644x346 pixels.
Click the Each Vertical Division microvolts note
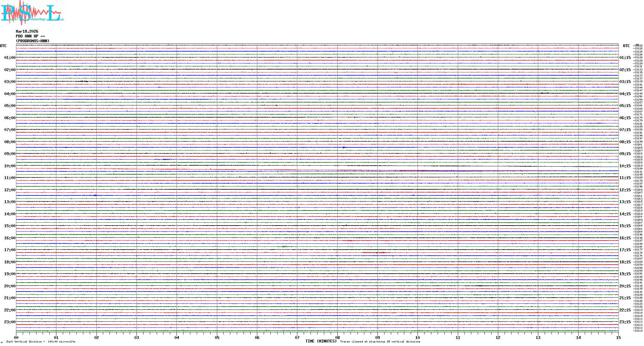tap(41, 342)
